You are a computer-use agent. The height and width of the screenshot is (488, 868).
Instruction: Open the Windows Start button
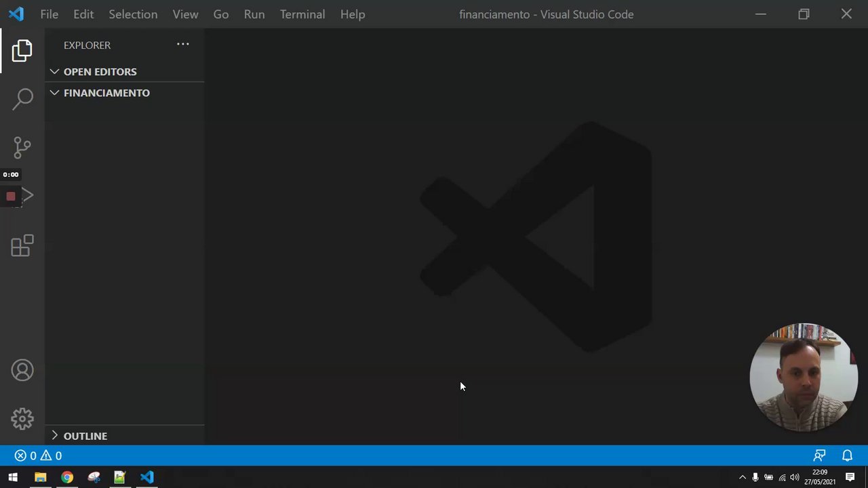pos(13,477)
